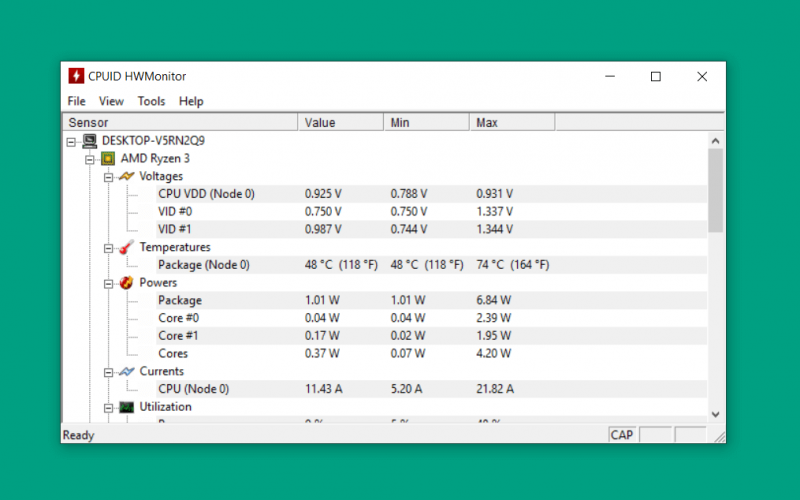Click the vertical scrollbar thumb
800x500 pixels.
click(715, 191)
